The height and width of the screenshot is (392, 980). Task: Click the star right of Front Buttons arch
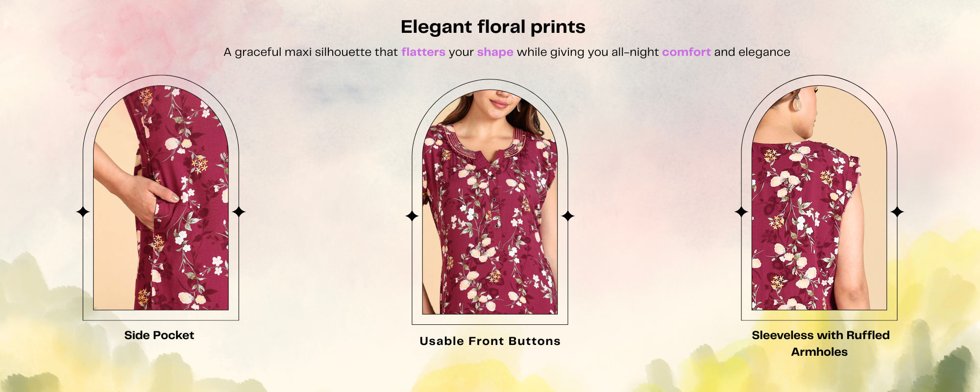[x=568, y=216]
